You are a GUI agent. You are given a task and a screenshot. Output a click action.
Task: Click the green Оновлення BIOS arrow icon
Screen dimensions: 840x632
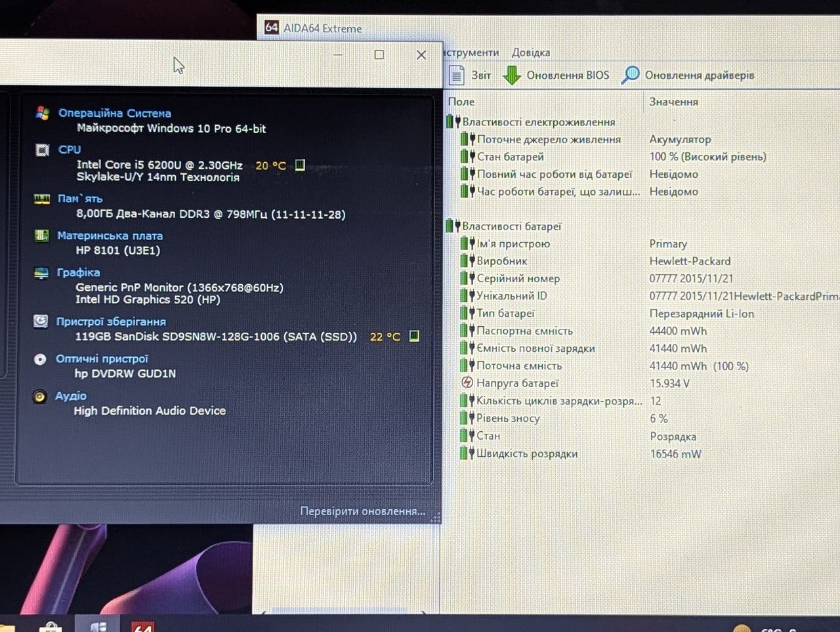pyautogui.click(x=512, y=75)
